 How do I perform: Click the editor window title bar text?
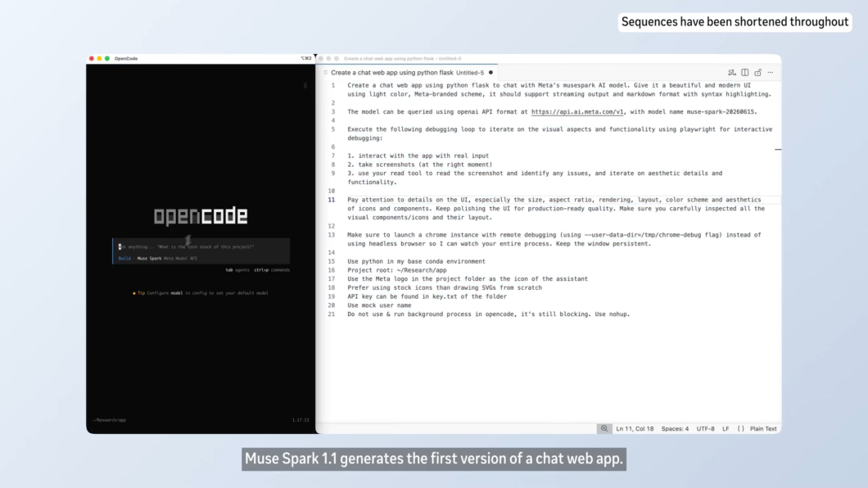[x=402, y=58]
